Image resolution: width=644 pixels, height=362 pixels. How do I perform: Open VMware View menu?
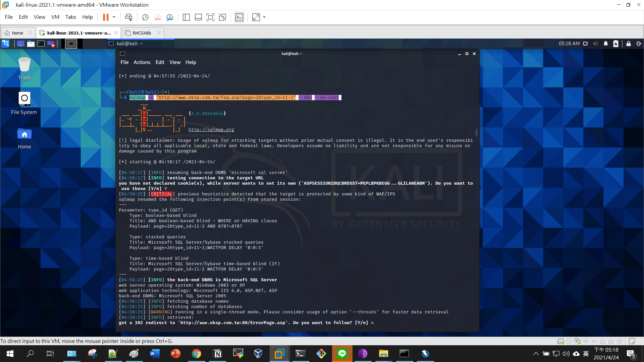39,17
